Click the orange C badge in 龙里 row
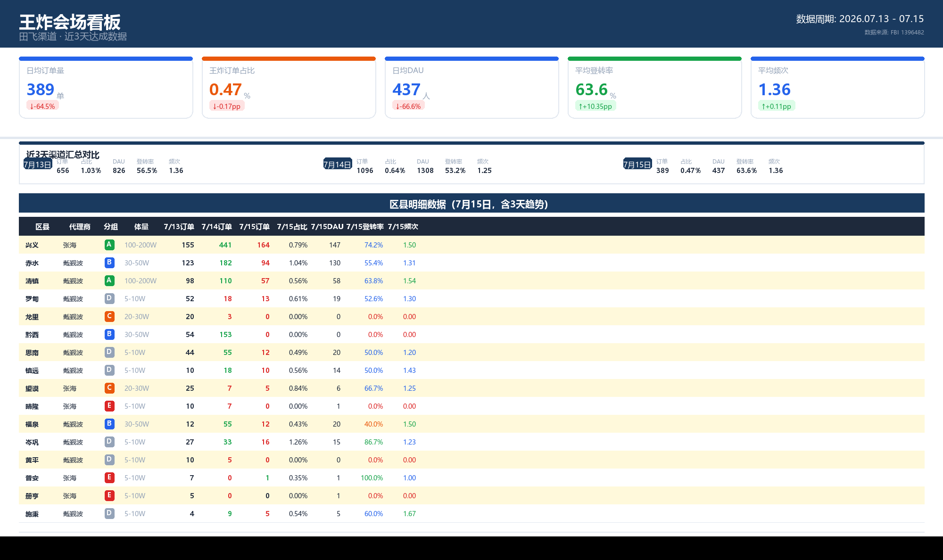943x560 pixels. 109,316
